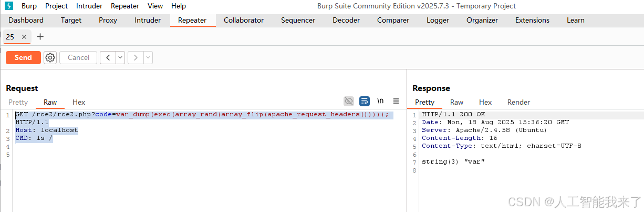Click the Date response header line
The image size is (644, 212).
coord(495,123)
